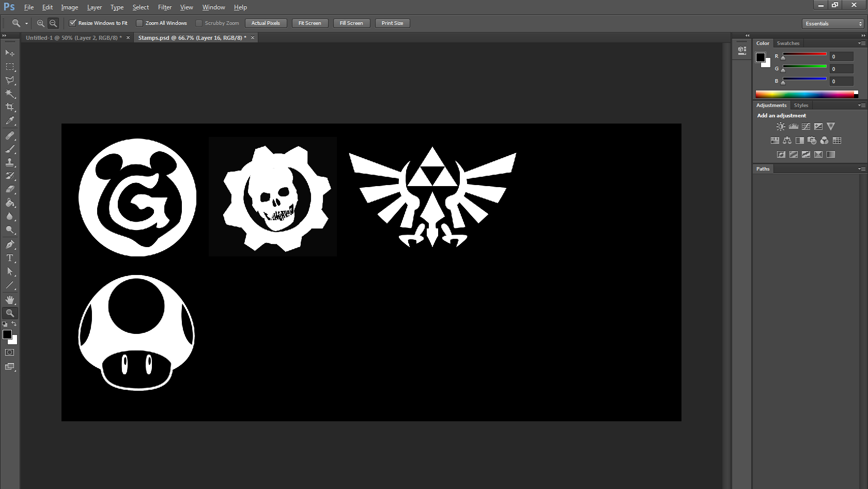Image resolution: width=868 pixels, height=489 pixels.
Task: Switch to the Styles tab
Action: coord(801,105)
